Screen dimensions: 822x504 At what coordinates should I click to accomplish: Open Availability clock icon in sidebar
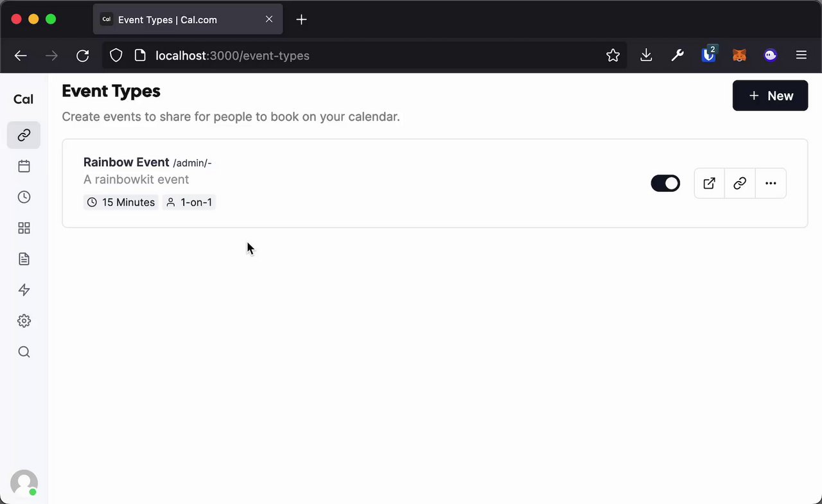24,197
